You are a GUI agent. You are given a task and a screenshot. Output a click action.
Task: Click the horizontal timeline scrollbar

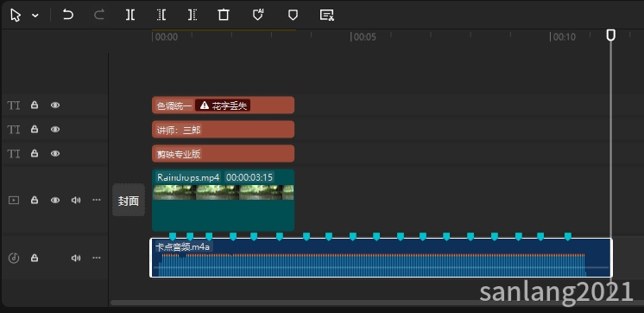[x=377, y=303]
